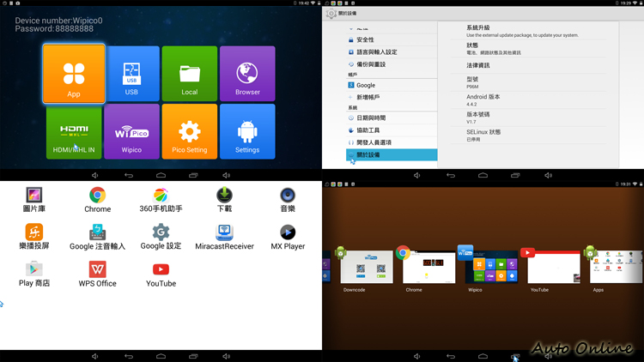Launch WPS Office from the app drawer
The height and width of the screenshot is (362, 644).
point(98,274)
